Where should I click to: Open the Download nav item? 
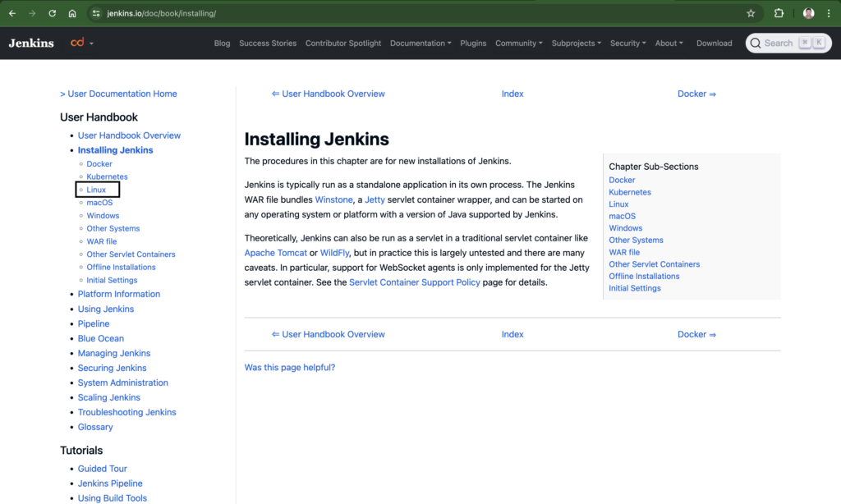point(714,43)
